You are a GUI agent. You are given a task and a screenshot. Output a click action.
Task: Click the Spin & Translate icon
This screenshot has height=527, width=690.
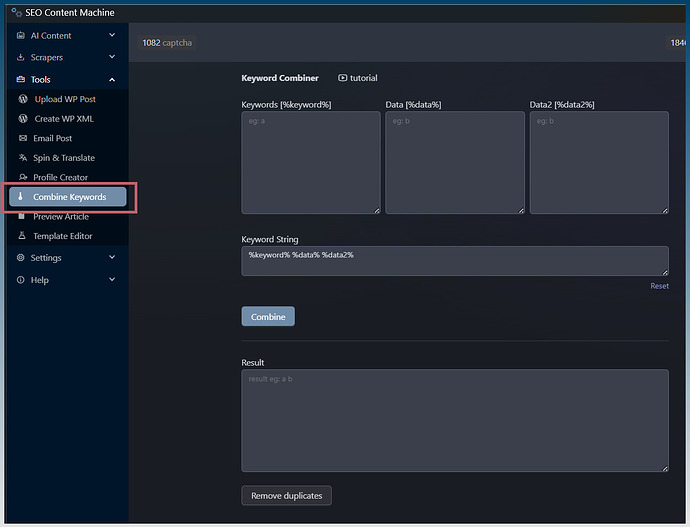tap(23, 158)
